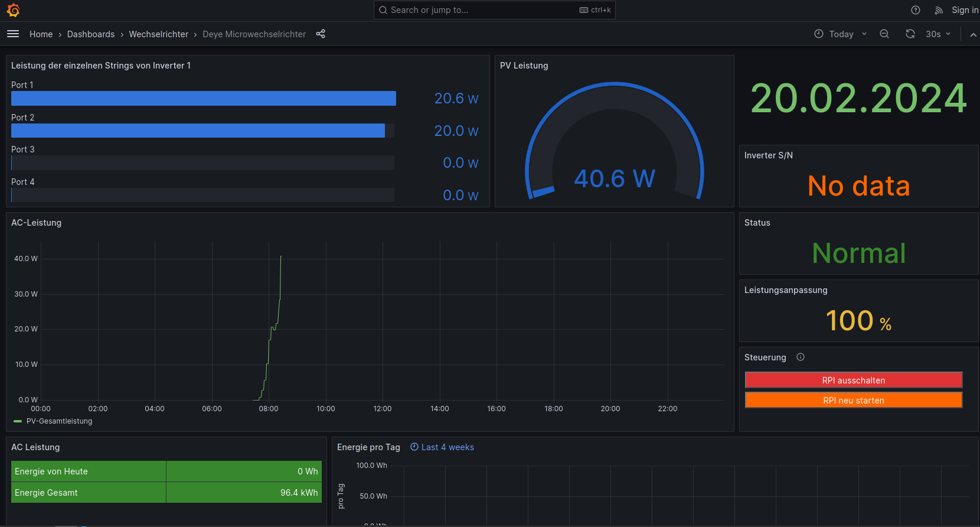This screenshot has width=980, height=527.
Task: Open the Wechselrichter folder breadcrumb
Action: [x=158, y=34]
